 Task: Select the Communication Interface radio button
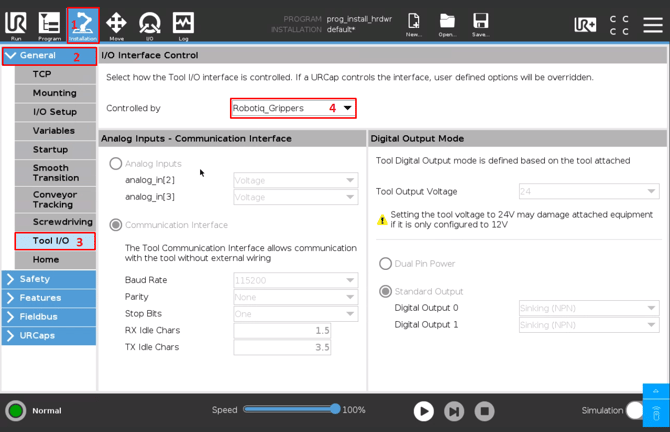click(x=115, y=225)
